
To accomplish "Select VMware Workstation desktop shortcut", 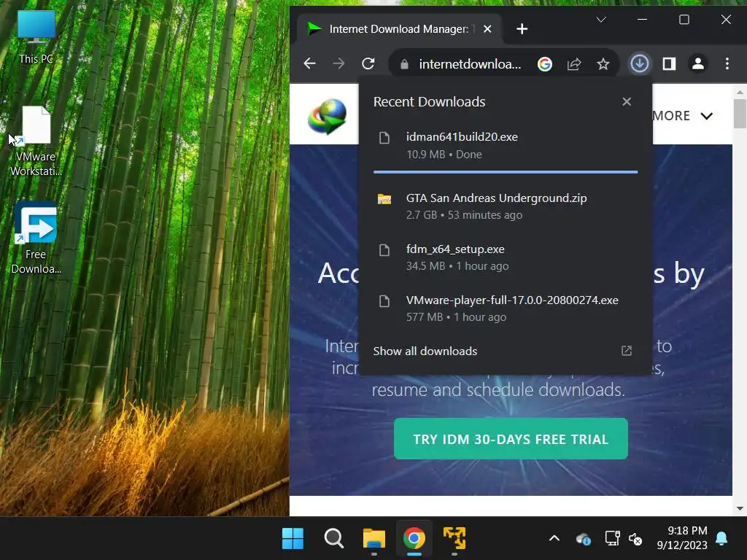I will click(36, 141).
